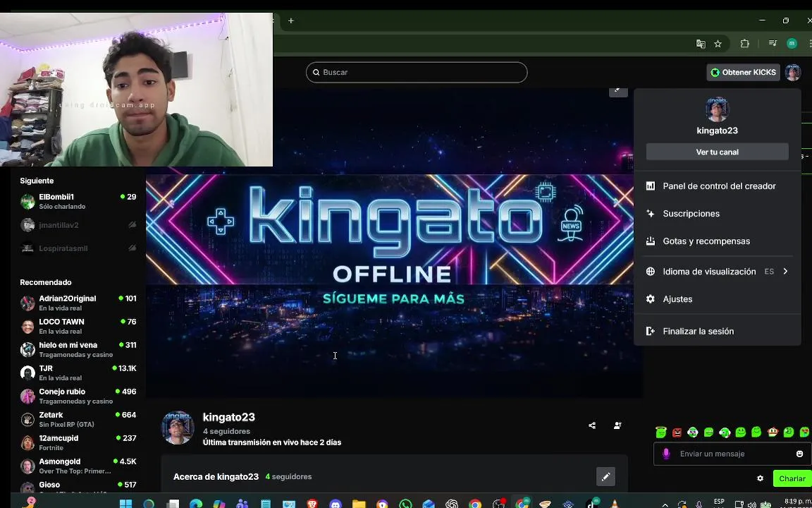Open Adrian2Original recommended channel
Viewport: 812px width, 508px height.
click(78, 303)
